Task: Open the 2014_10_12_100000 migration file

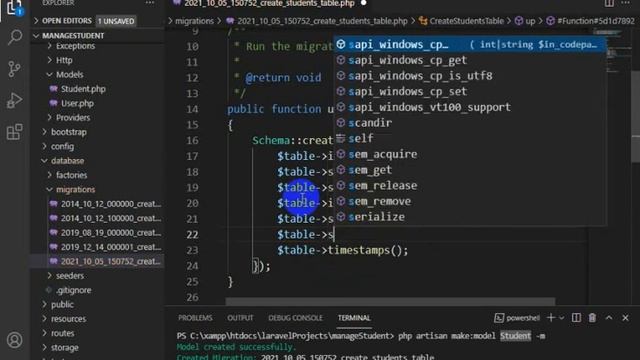Action: (x=111, y=218)
